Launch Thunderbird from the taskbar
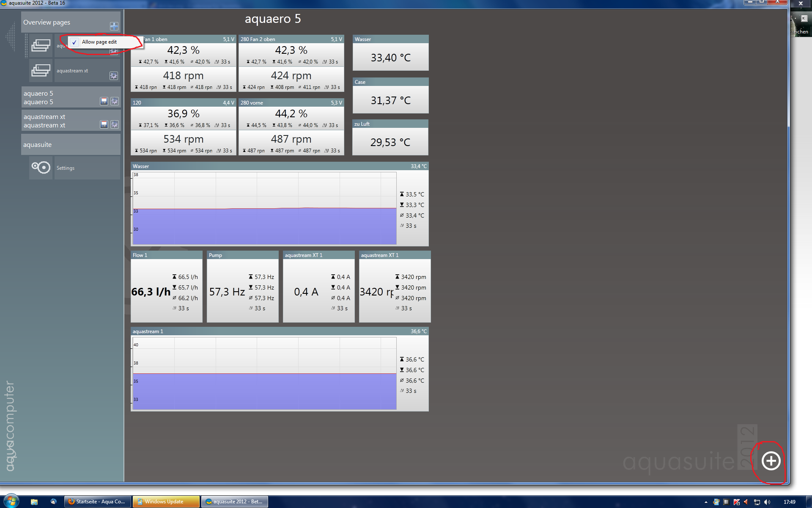This screenshot has width=812, height=508. 53,502
